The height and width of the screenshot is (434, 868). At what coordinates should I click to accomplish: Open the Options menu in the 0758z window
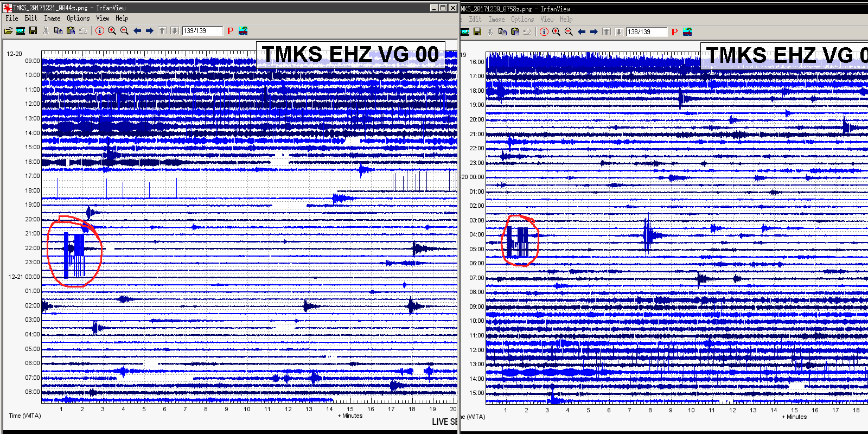coord(522,19)
